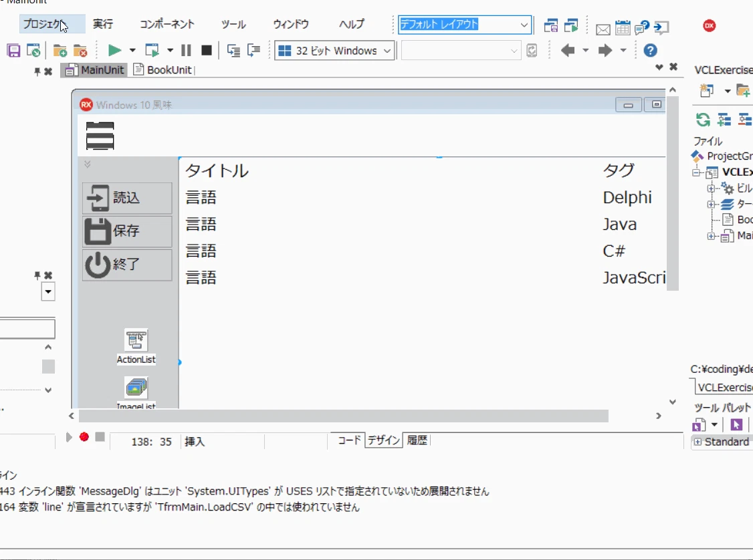
Task: Click the red record macro button
Action: coord(84,436)
